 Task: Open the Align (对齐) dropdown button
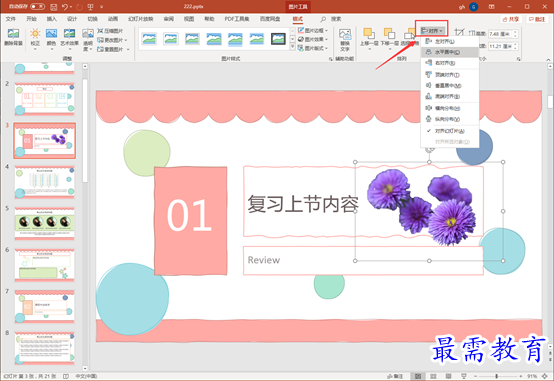point(432,31)
